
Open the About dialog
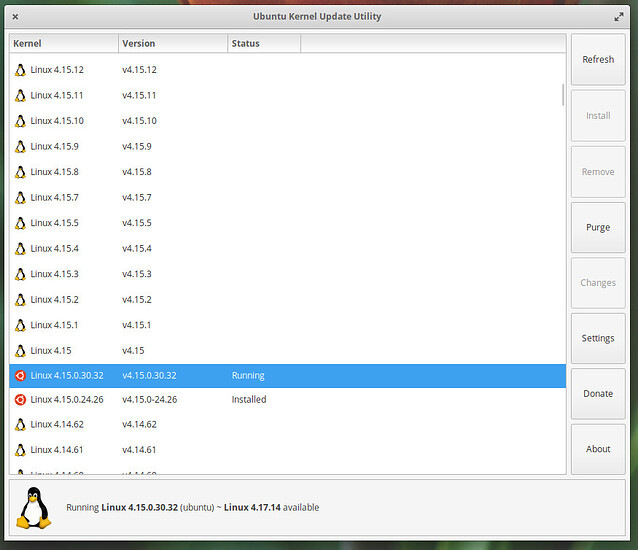point(598,449)
